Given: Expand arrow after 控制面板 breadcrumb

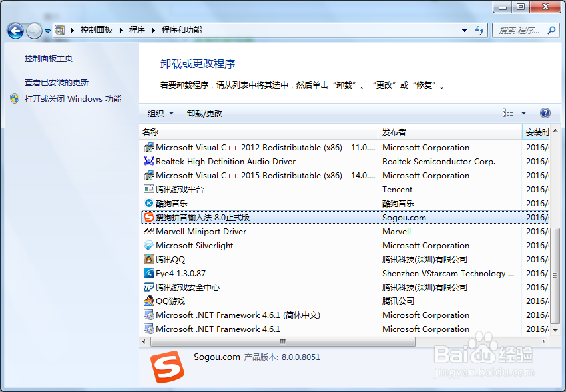Looking at the screenshot, I should [x=121, y=31].
